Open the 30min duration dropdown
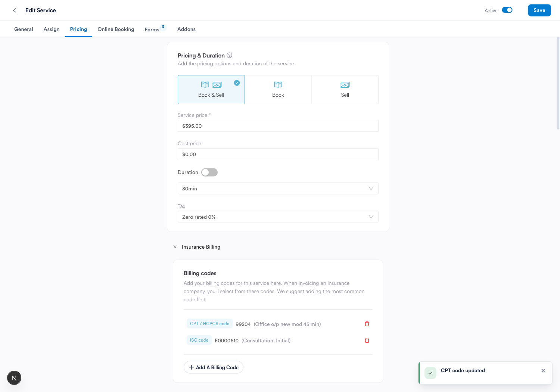560x392 pixels. pyautogui.click(x=278, y=189)
